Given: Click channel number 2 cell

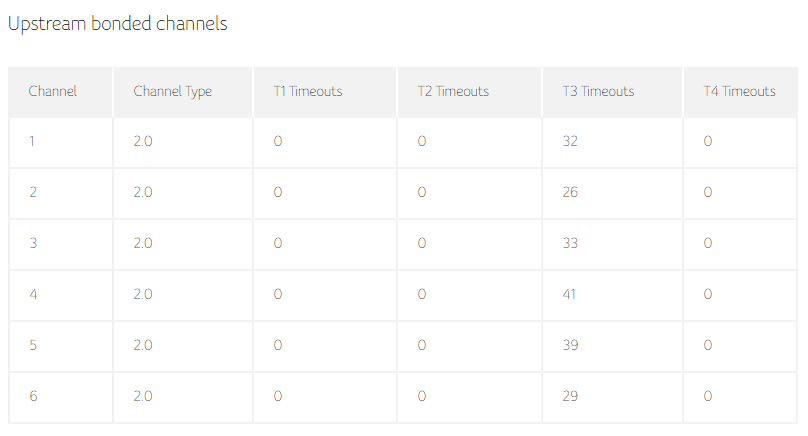Looking at the screenshot, I should coord(33,192).
